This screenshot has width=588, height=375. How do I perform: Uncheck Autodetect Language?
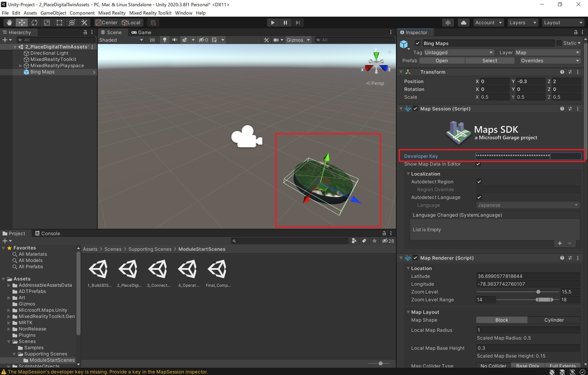479,197
